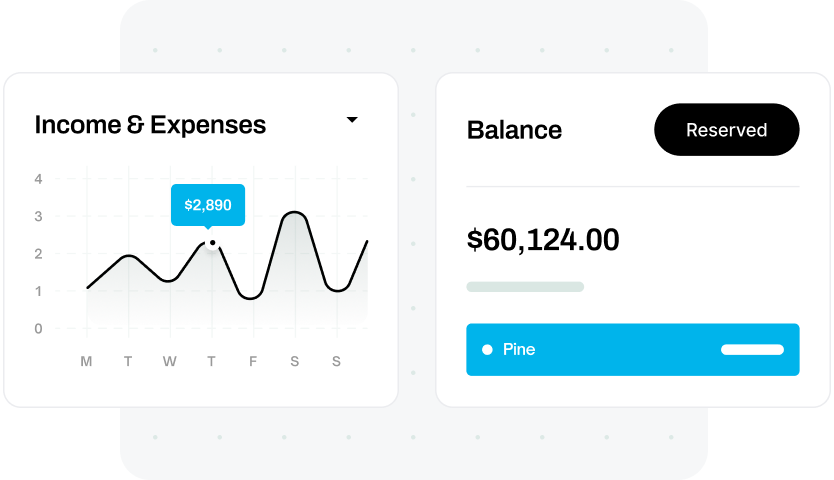Click the white pill bar in Pine row
The image size is (834, 480).
pyautogui.click(x=752, y=350)
